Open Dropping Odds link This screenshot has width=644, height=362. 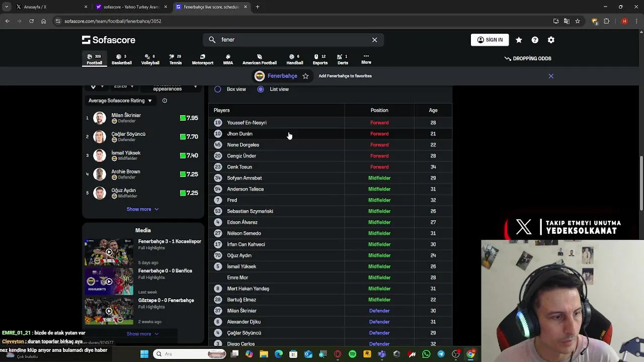click(528, 58)
